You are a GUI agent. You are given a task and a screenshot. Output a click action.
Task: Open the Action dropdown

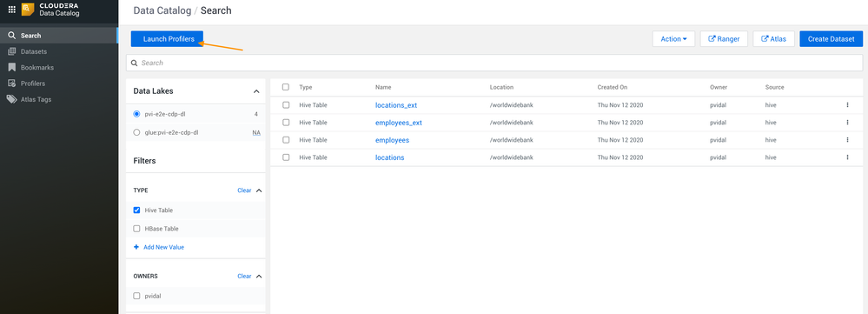(673, 39)
